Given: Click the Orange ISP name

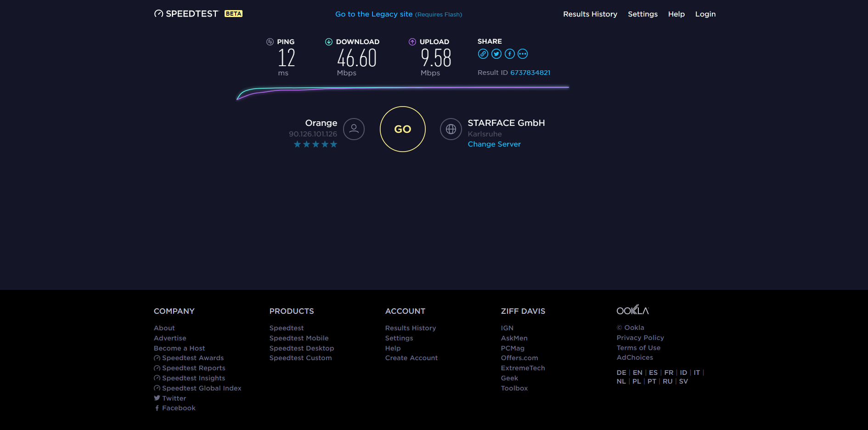Looking at the screenshot, I should point(321,123).
